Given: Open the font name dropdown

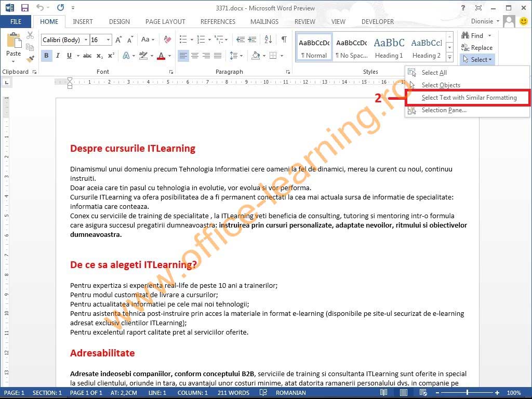Looking at the screenshot, I should (x=86, y=39).
